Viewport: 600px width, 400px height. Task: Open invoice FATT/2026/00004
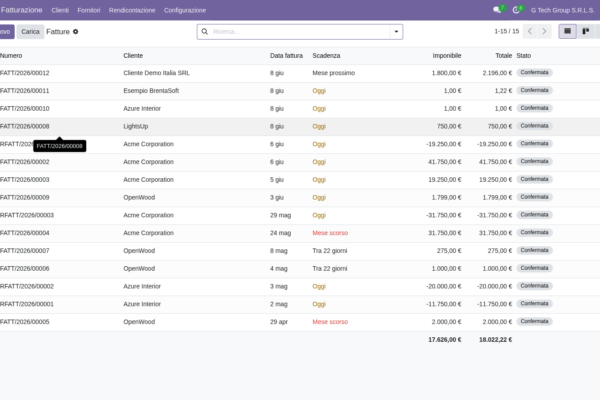25,233
